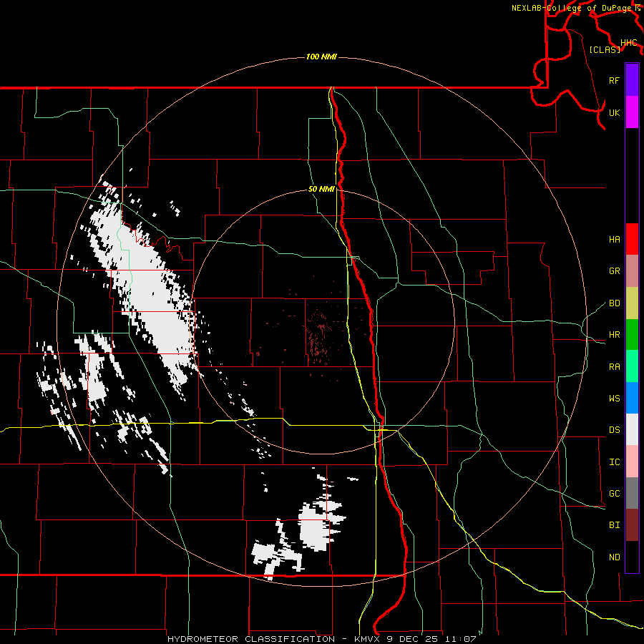Click the WS legend label
Viewport: 644px width, 644px height.
click(615, 399)
